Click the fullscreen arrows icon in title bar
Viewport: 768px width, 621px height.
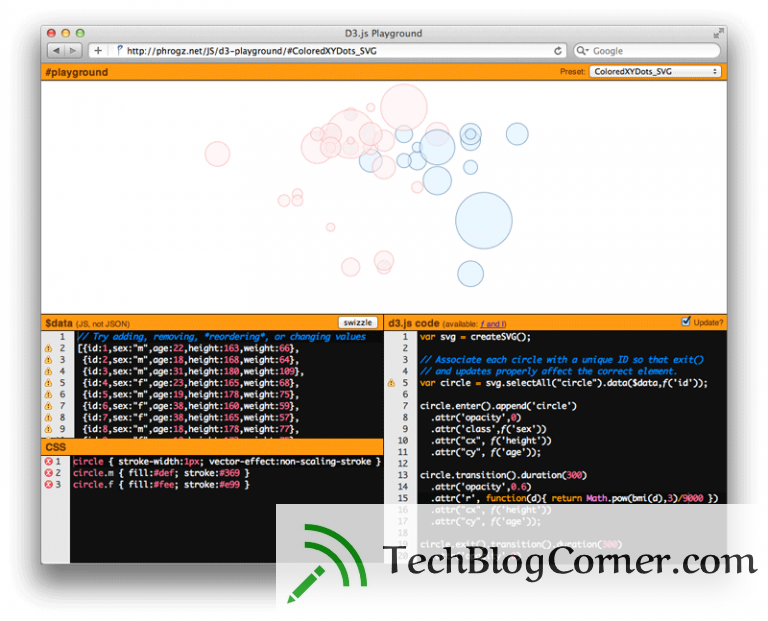pos(718,33)
